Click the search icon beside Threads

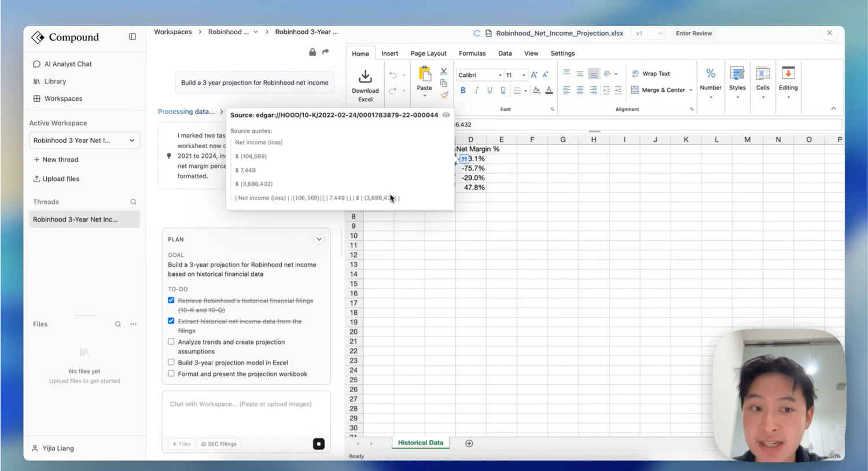(x=133, y=202)
